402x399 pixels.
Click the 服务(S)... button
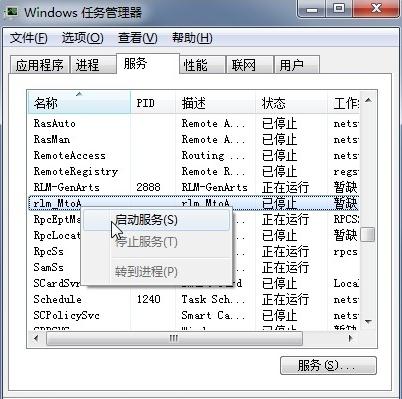pyautogui.click(x=328, y=366)
